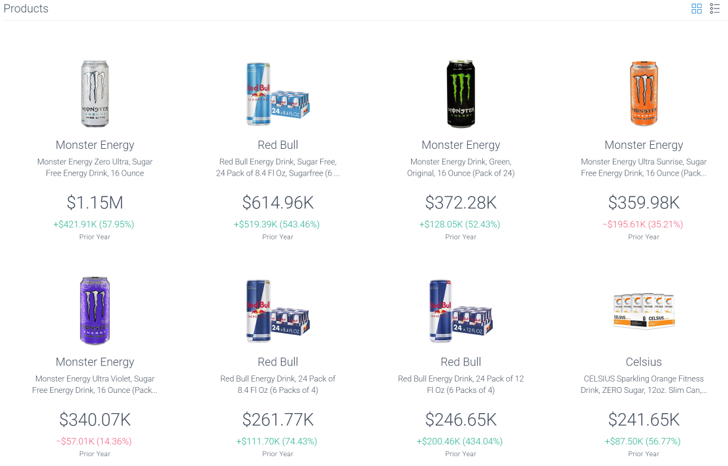Screen dimensions: 728x466
Task: Select the $241.65K Celsius sales value
Action: (644, 420)
